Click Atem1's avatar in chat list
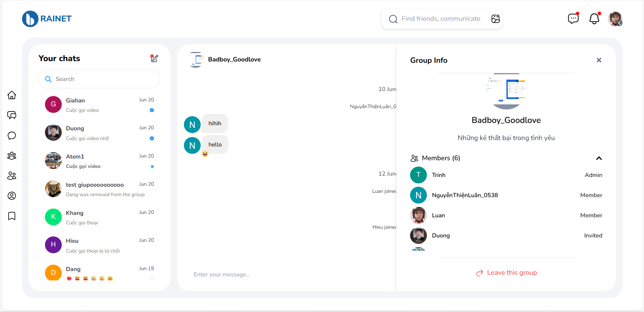This screenshot has width=644, height=312. tap(53, 161)
